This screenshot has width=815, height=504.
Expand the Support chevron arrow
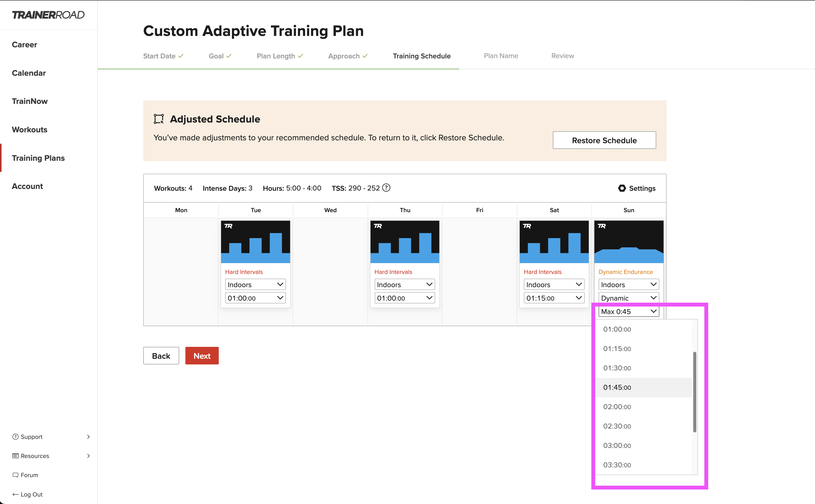pos(88,437)
